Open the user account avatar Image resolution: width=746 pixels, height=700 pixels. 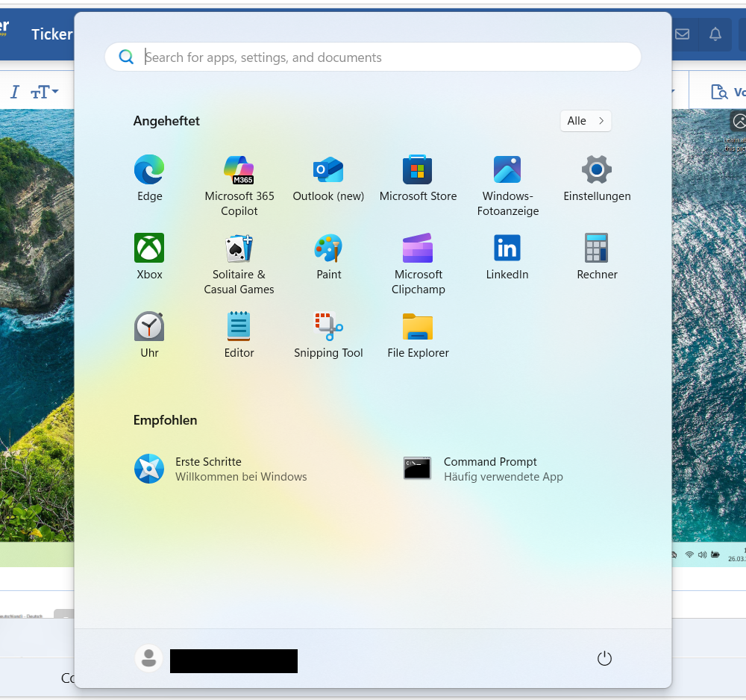click(x=149, y=659)
